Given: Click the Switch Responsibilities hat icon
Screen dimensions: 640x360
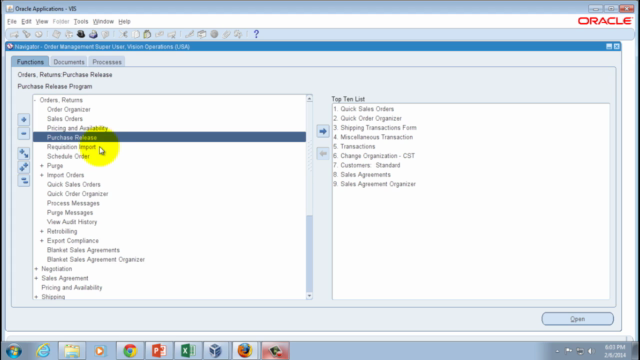Looking at the screenshot, I should coord(81,34).
